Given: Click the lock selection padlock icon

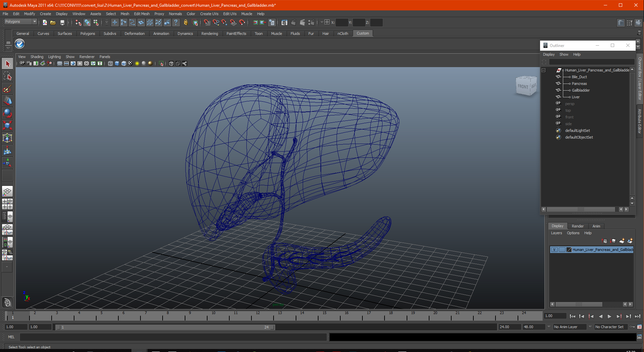Looking at the screenshot, I should coord(185,22).
